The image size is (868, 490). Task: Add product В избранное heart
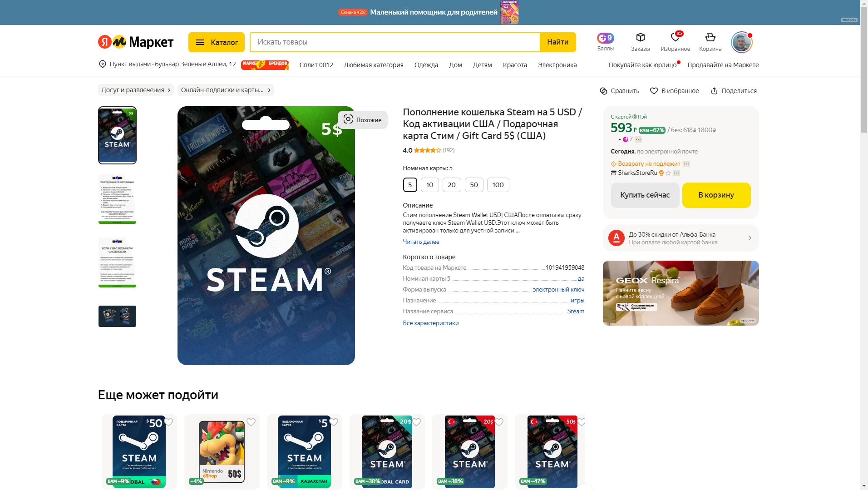tap(654, 91)
